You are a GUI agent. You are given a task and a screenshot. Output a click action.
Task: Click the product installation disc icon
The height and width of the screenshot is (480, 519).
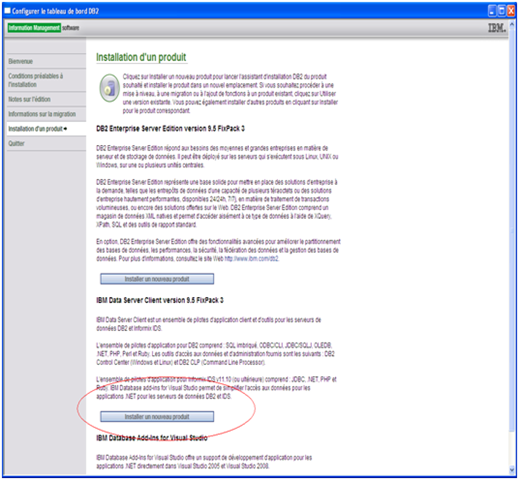pyautogui.click(x=110, y=88)
